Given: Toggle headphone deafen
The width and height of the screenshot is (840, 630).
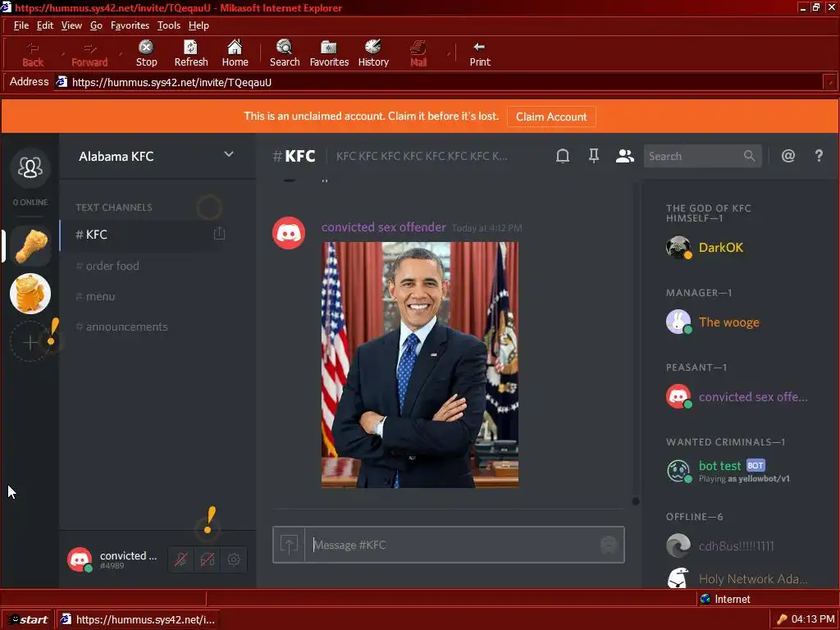Looking at the screenshot, I should (x=208, y=559).
